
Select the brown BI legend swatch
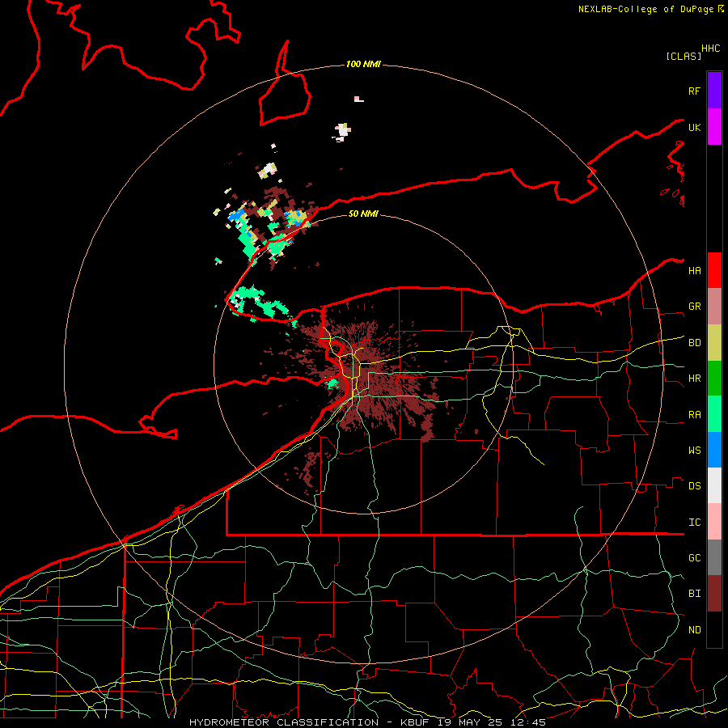714,594
